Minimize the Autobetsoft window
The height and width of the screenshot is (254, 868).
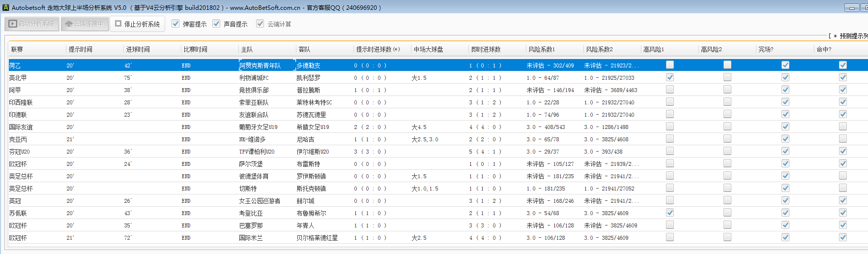(x=852, y=7)
